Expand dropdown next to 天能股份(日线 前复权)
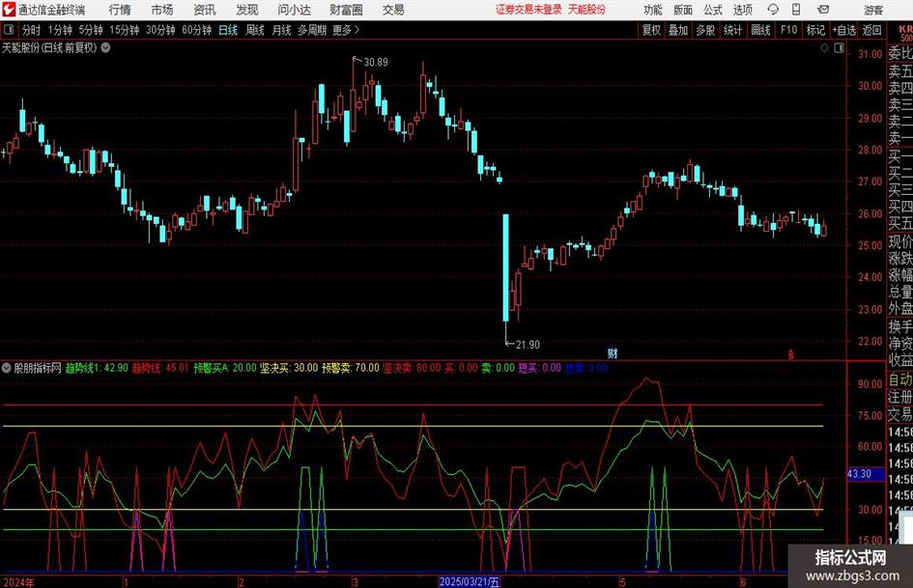Image resolution: width=913 pixels, height=588 pixels. (x=105, y=47)
